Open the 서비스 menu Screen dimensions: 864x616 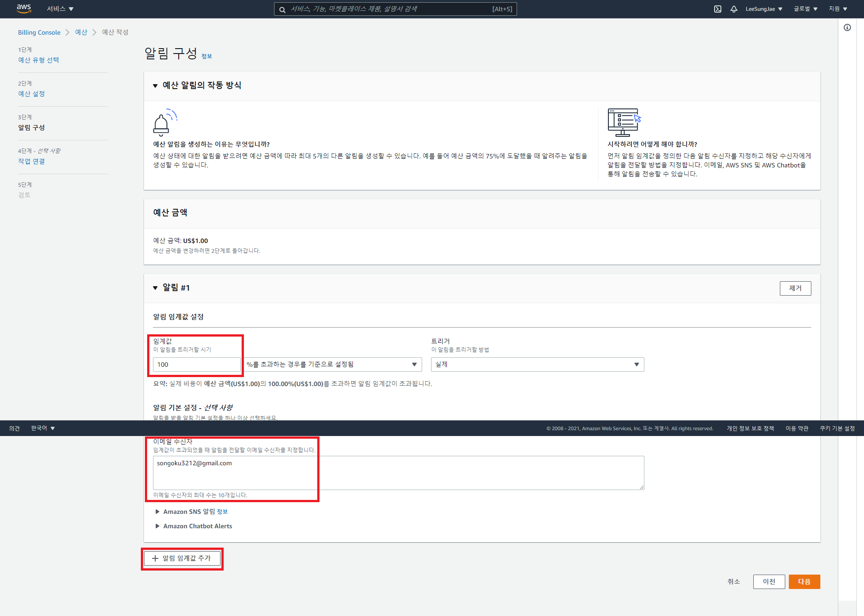(x=60, y=9)
